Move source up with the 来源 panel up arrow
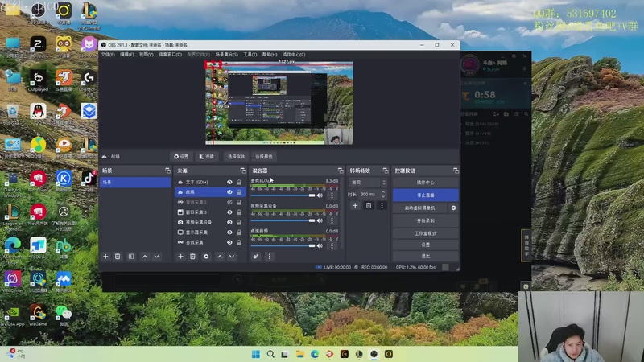Viewport: 644px width, 362px height. [x=220, y=257]
